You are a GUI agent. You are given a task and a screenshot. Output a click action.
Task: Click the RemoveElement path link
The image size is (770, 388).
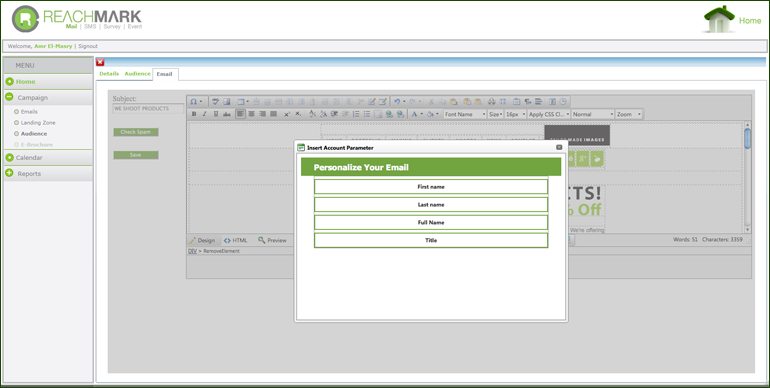pos(221,251)
